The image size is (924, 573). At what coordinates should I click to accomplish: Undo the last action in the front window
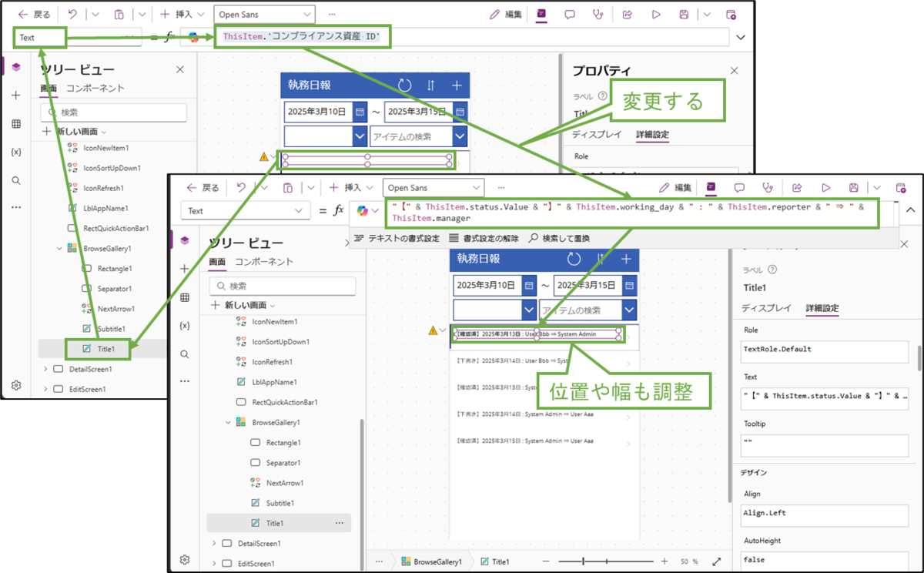241,187
